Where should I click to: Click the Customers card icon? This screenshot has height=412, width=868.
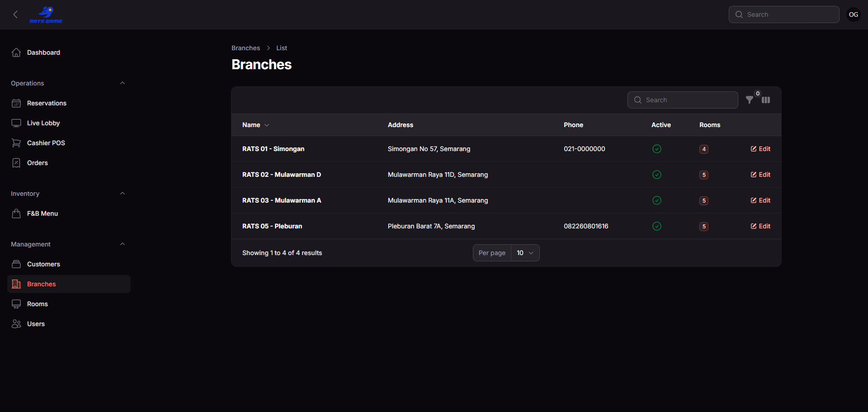click(x=16, y=264)
